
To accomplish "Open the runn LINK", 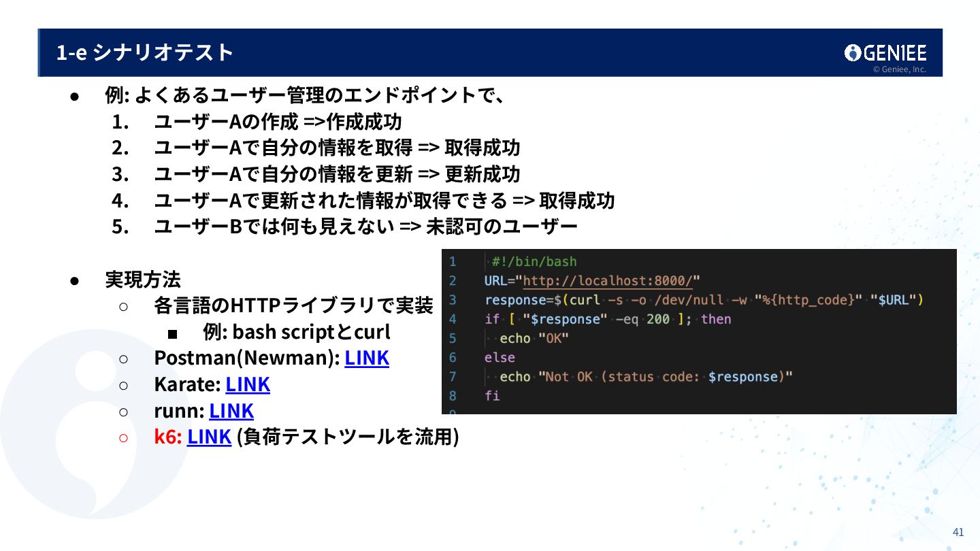I will (x=231, y=411).
